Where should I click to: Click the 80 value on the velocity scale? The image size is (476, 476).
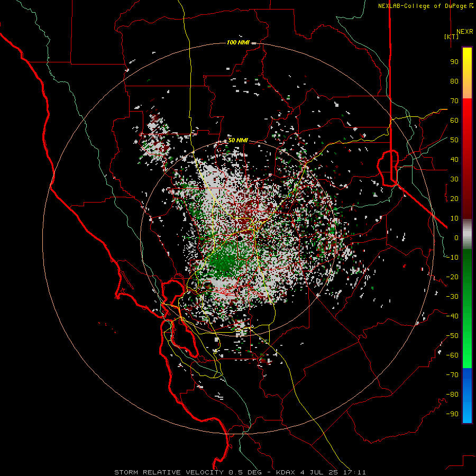coord(454,81)
